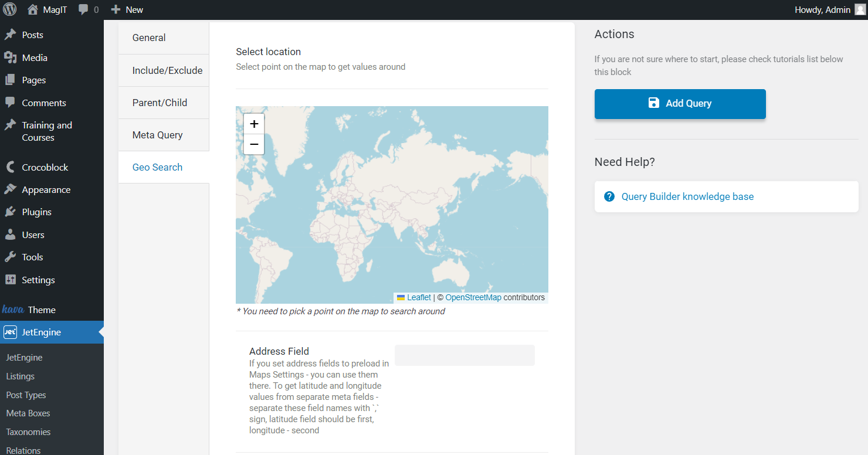
Task: Click inside the Address Field input
Action: point(464,355)
